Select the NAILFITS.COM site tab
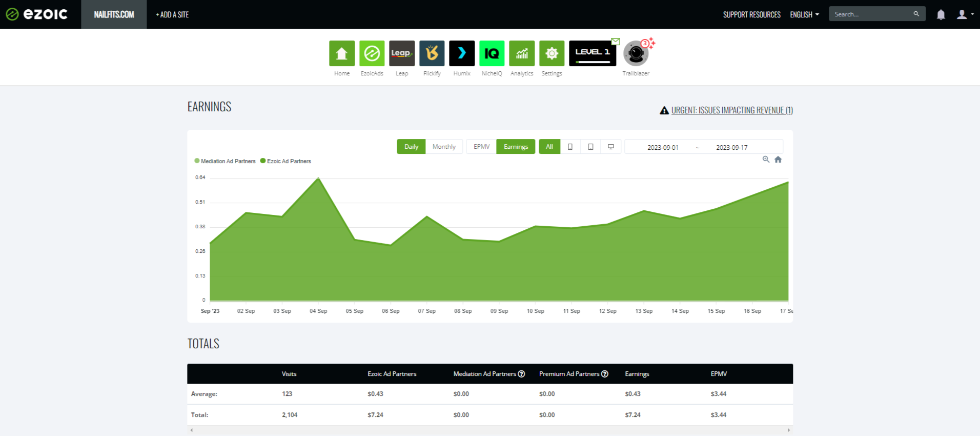 [x=114, y=14]
